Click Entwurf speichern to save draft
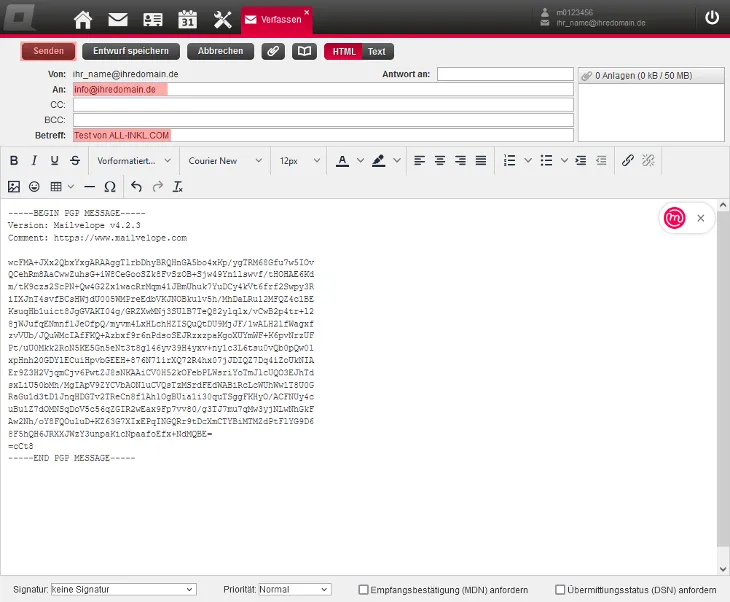The image size is (730, 602). coord(131,51)
